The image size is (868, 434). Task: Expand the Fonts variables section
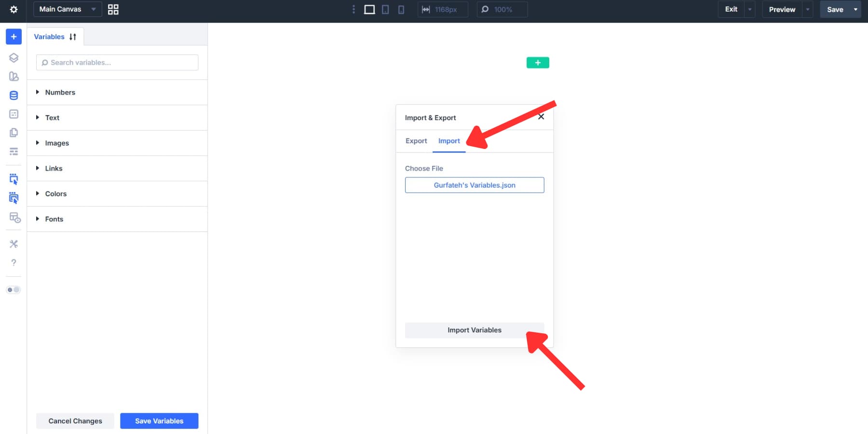coord(54,219)
